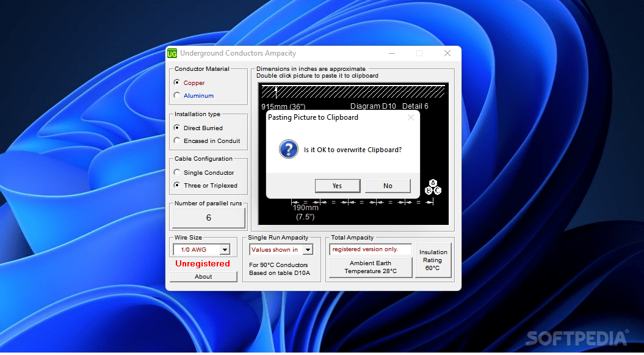Expand the Single Run Ampacity dropdown arrow
644x355 pixels.
(x=308, y=249)
